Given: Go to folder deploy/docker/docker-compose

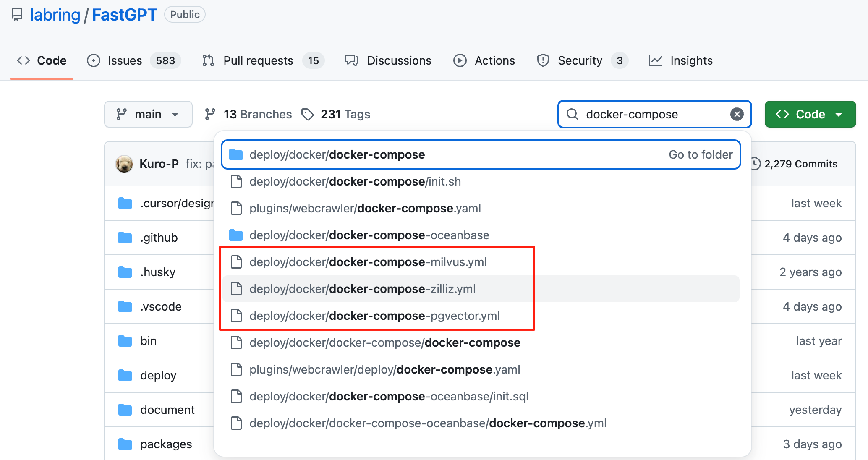Looking at the screenshot, I should (x=481, y=154).
